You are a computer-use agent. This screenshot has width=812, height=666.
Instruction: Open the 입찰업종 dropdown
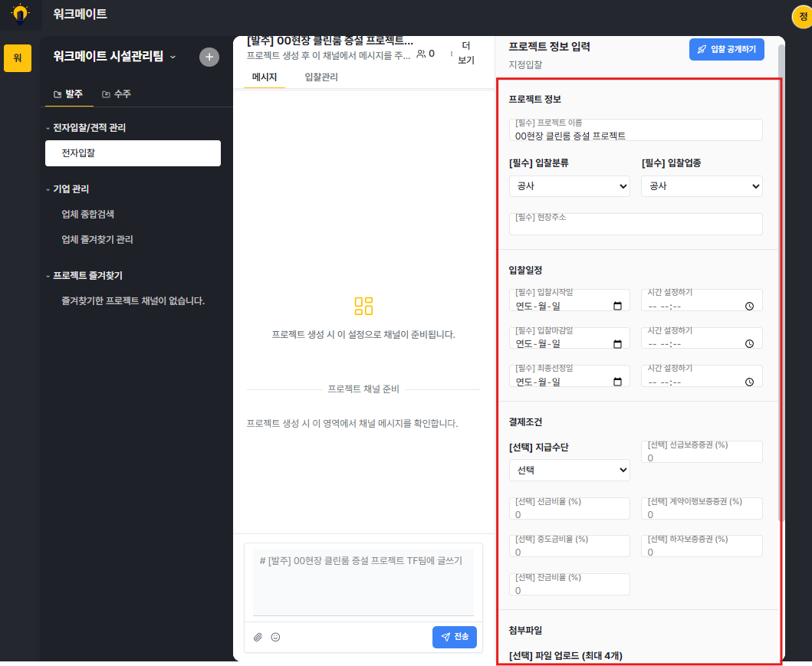(702, 186)
